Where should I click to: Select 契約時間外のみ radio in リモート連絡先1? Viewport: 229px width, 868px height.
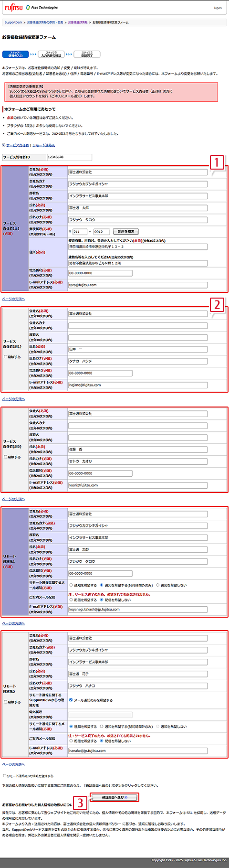point(102,585)
